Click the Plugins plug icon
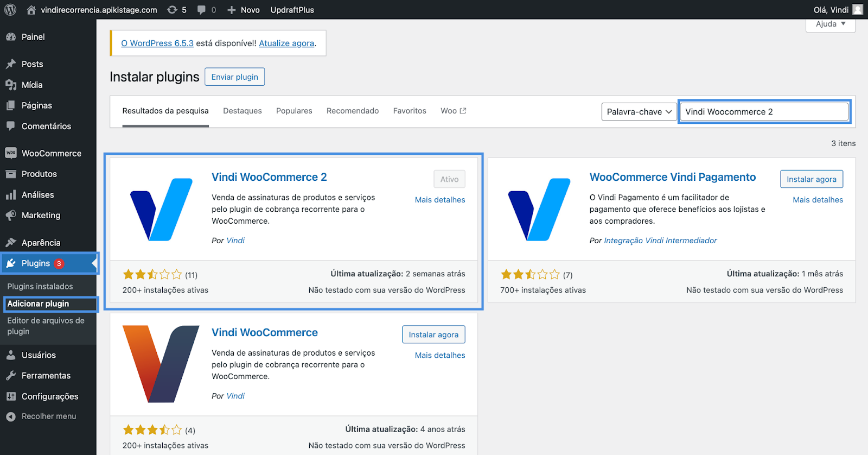This screenshot has width=868, height=455. 11,263
